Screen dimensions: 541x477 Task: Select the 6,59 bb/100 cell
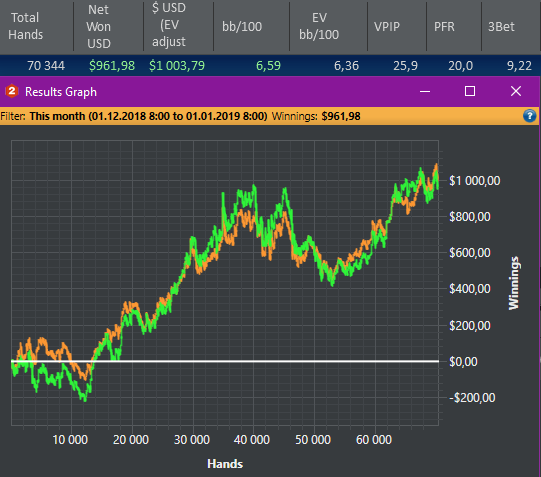point(268,66)
